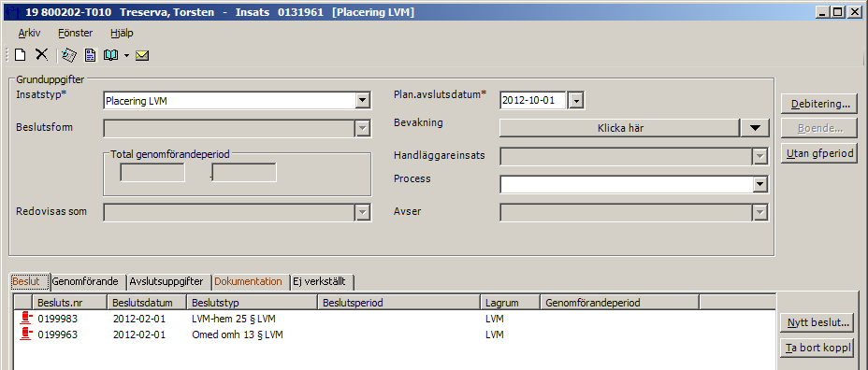
Task: Click the Beslutsperiod column header
Action: [399, 303]
